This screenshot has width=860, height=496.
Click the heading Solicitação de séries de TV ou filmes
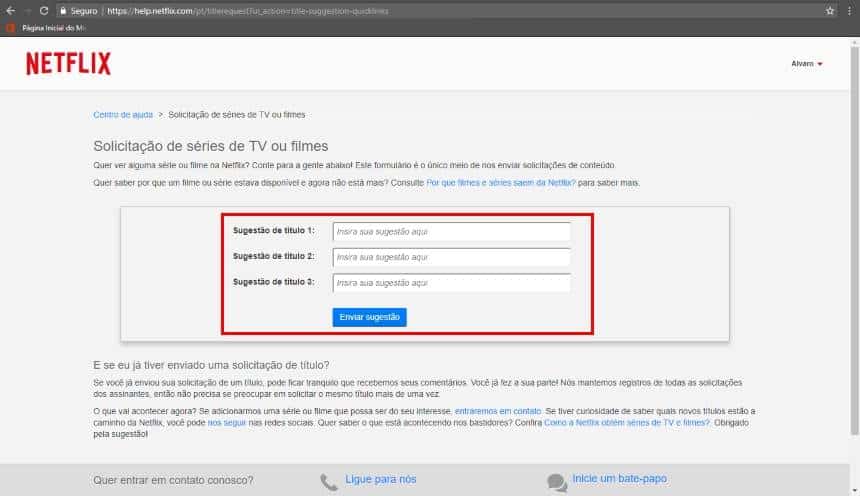(211, 146)
